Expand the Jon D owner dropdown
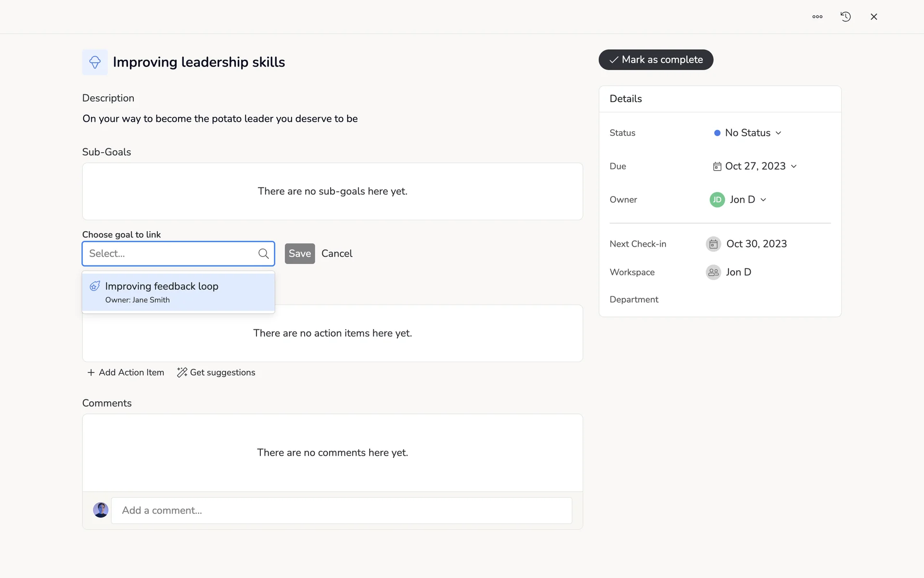924x578 pixels. tap(748, 199)
